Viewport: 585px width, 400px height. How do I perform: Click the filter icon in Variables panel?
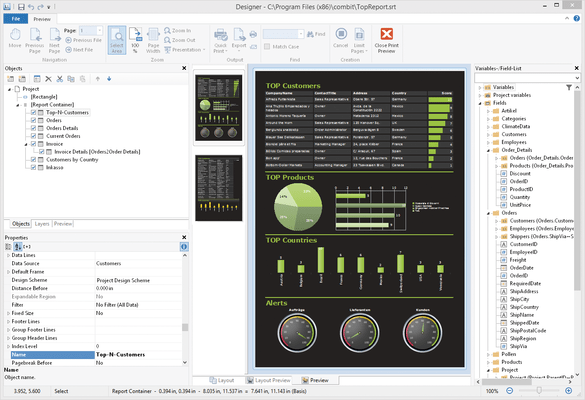pyautogui.click(x=569, y=87)
